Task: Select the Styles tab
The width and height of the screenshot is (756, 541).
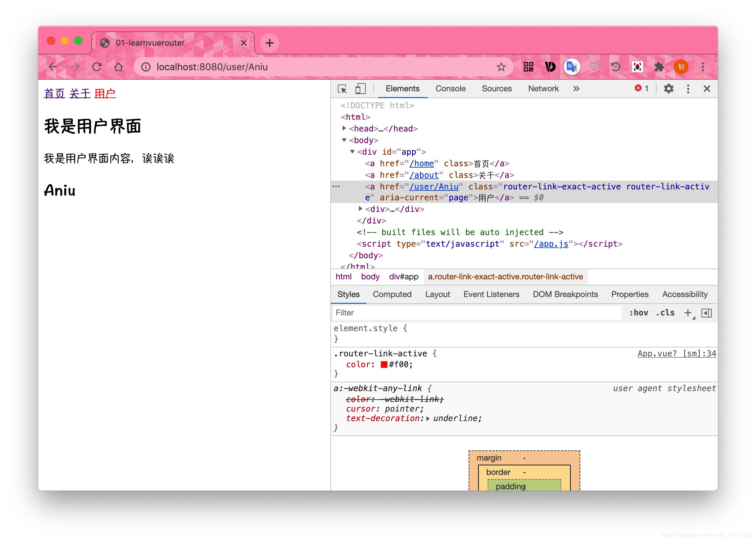Action: coord(348,294)
